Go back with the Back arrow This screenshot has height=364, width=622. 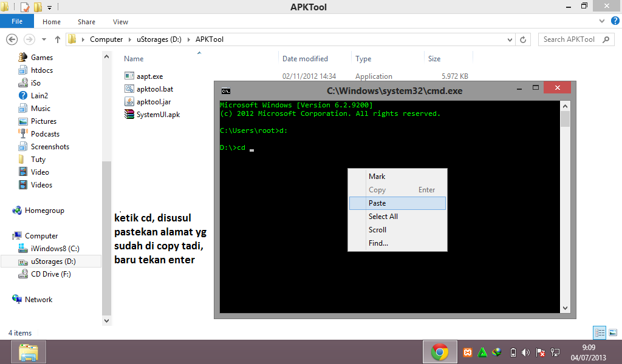pyautogui.click(x=12, y=39)
